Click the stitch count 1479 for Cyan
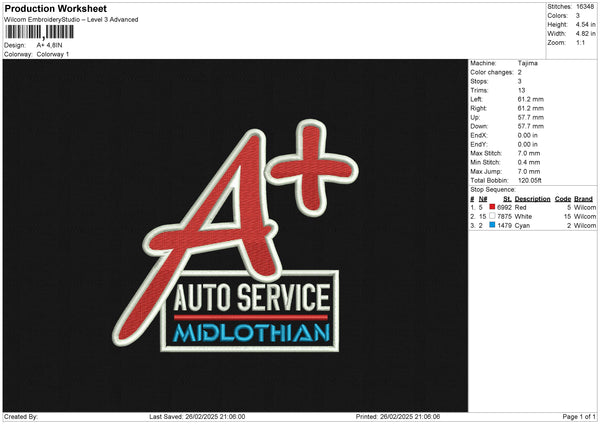 [x=504, y=226]
